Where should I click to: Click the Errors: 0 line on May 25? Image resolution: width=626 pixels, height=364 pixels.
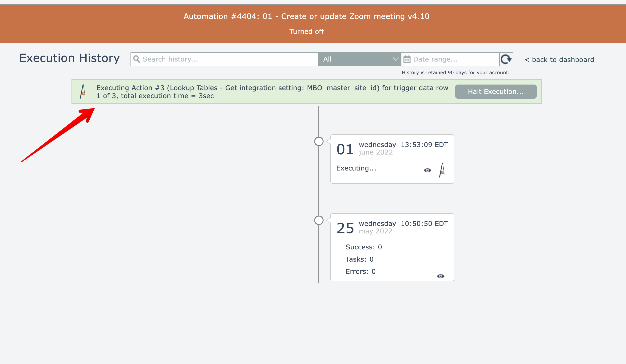point(361,271)
